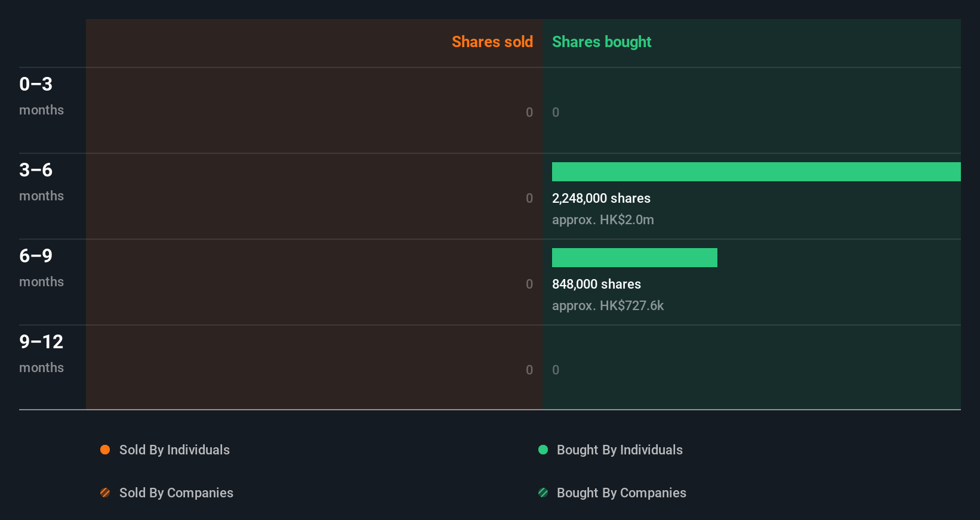Click the approx. HK$727.6k value
The height and width of the screenshot is (520, 980).
608,305
